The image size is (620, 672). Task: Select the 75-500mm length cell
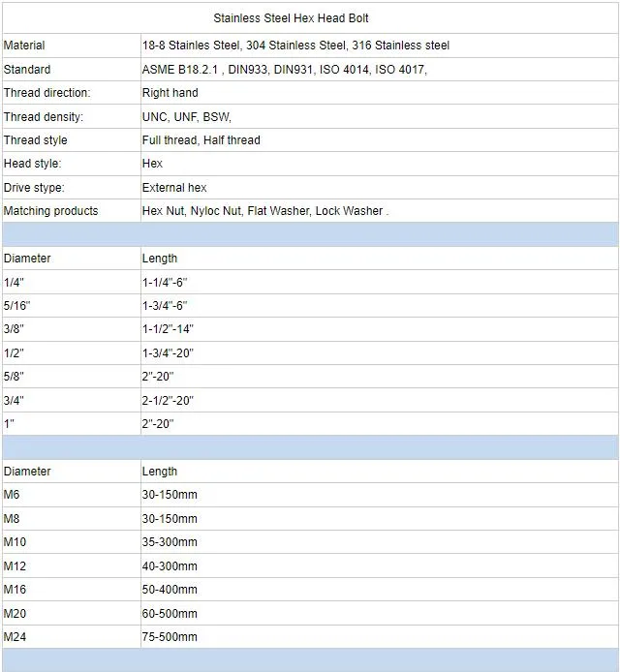[170, 637]
